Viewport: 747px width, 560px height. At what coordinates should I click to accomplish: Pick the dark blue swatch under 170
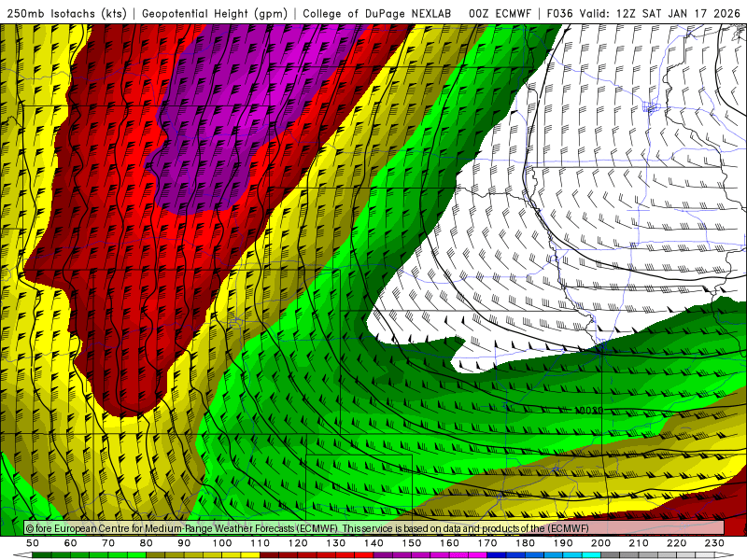click(497, 555)
